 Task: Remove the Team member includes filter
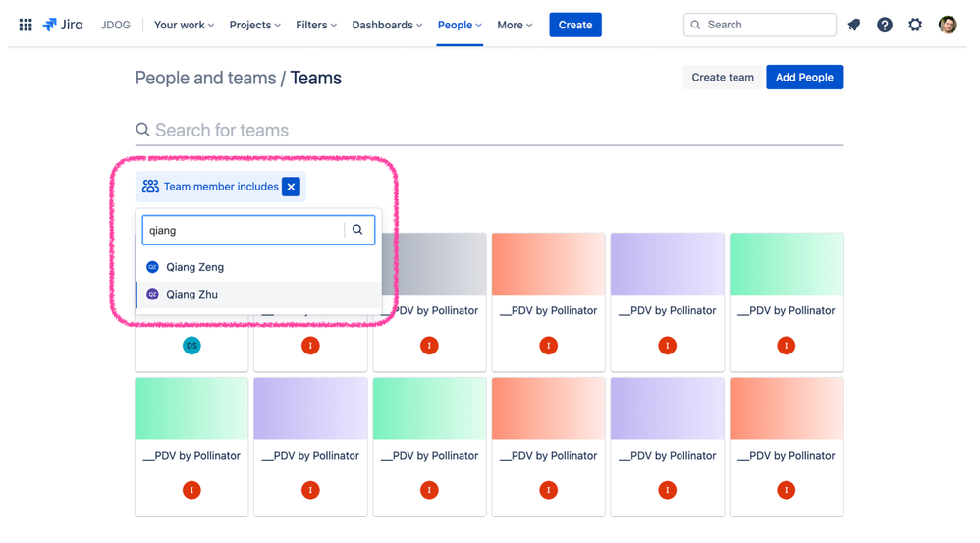pos(291,187)
